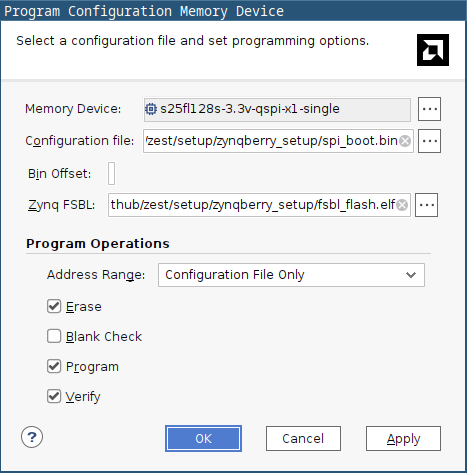Viewport: 467px width, 473px height.
Task: Expand the Address Range dropdown
Action: 291,275
